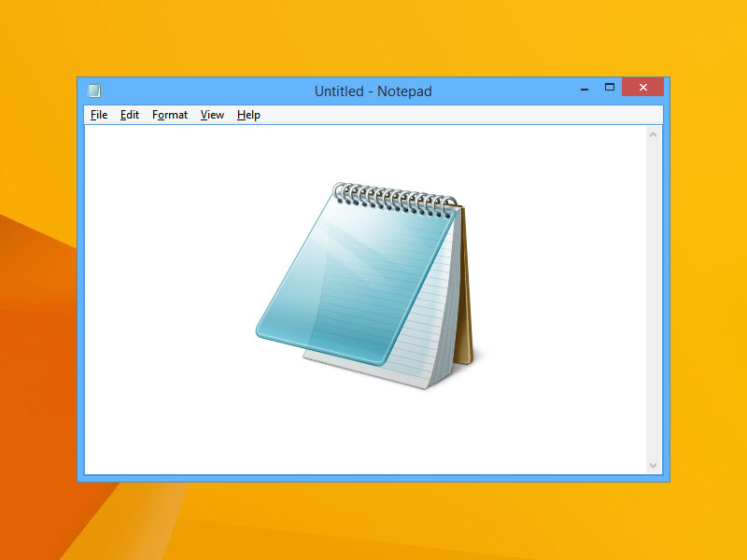Viewport: 747px width, 560px height.
Task: Open the Format menu
Action: point(169,115)
